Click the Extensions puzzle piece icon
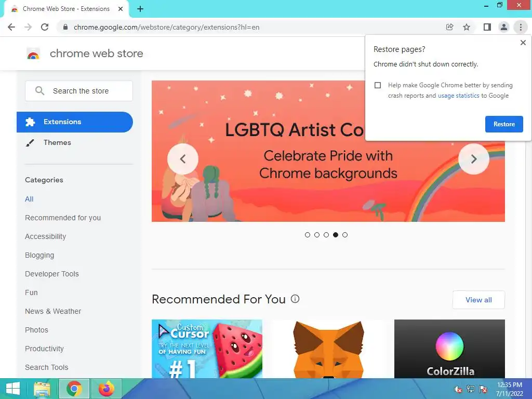Image resolution: width=532 pixels, height=399 pixels. pyautogui.click(x=30, y=122)
